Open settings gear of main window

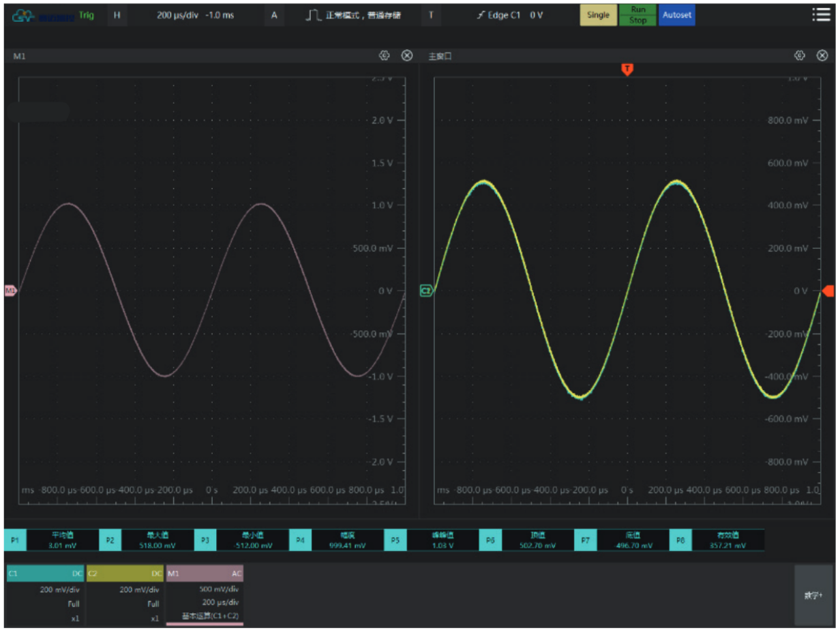click(800, 56)
